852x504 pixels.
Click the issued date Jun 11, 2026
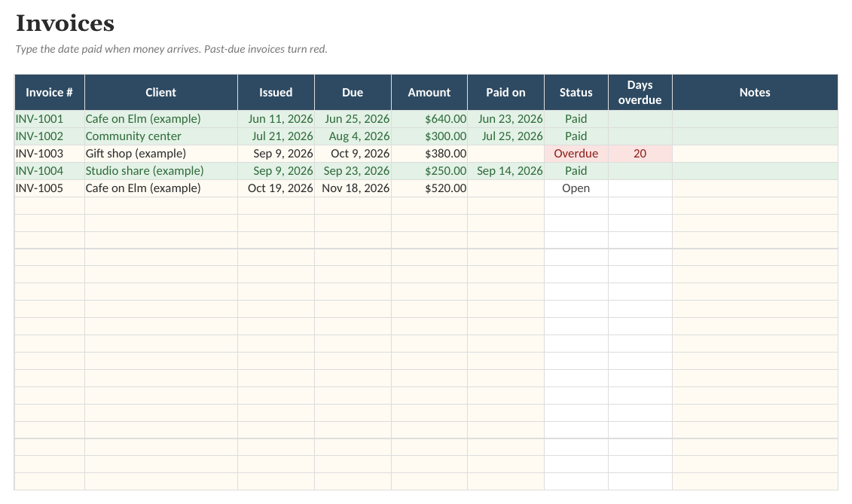point(276,118)
